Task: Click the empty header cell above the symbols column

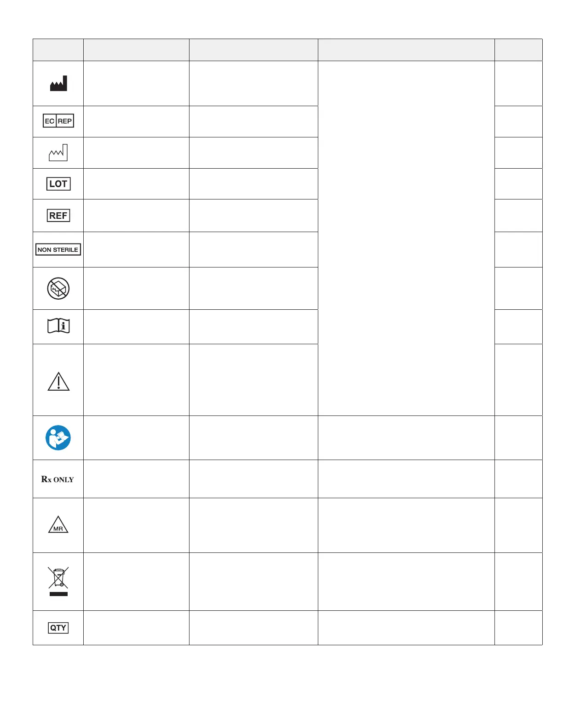Action: coord(58,50)
